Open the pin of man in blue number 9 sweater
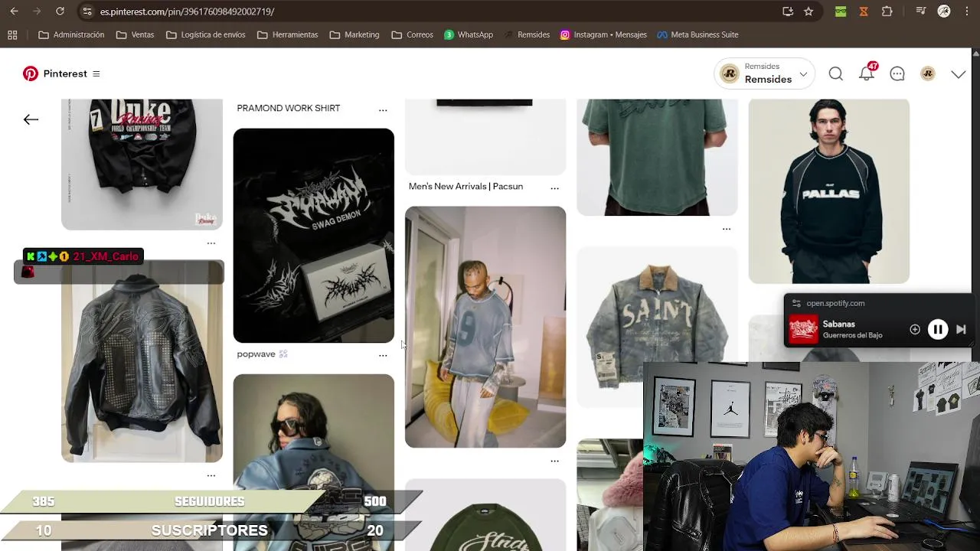The width and height of the screenshot is (980, 551). click(x=485, y=327)
